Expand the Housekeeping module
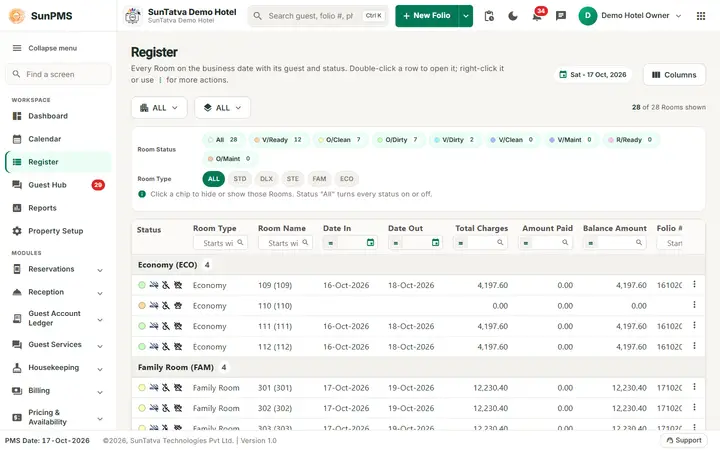Viewport: 720px width, 450px height. (58, 367)
